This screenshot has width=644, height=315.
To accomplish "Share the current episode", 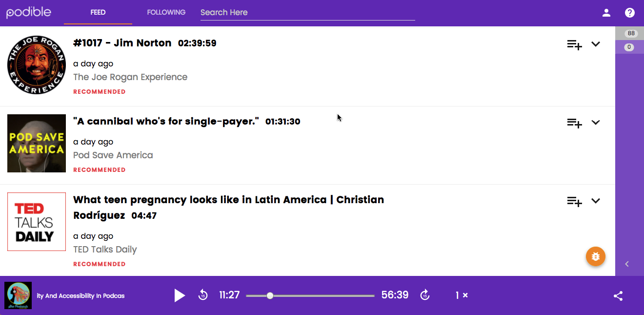I will (618, 296).
